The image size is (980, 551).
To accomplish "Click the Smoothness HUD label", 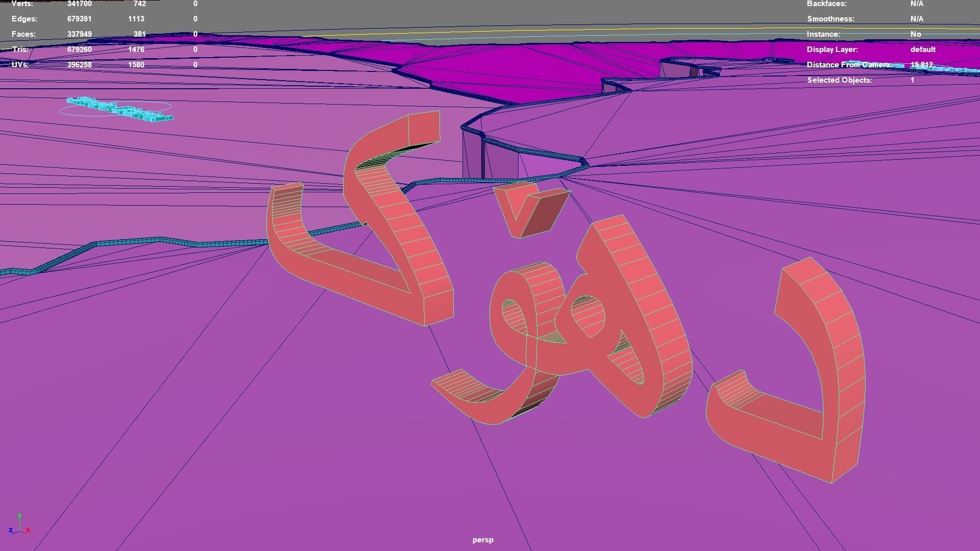I will click(x=830, y=19).
